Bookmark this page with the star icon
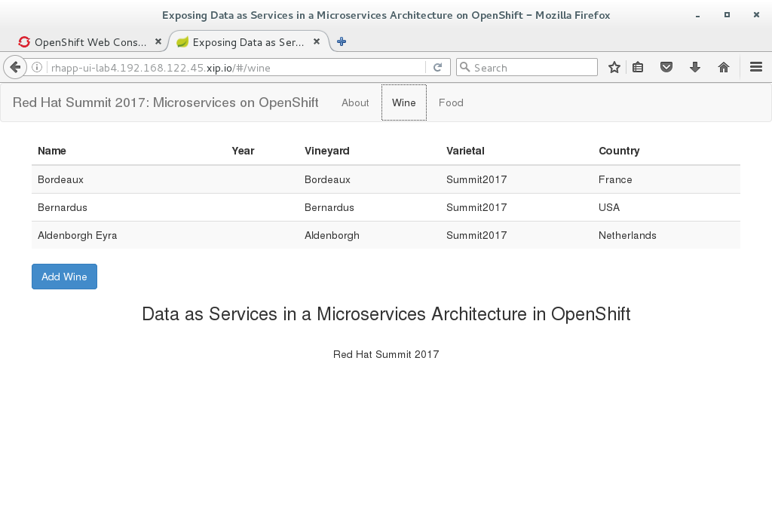The image size is (772, 532). point(614,67)
